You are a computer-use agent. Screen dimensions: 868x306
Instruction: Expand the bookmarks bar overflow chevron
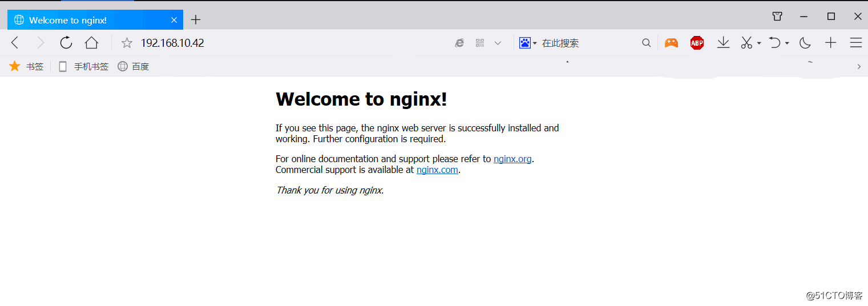[x=859, y=67]
